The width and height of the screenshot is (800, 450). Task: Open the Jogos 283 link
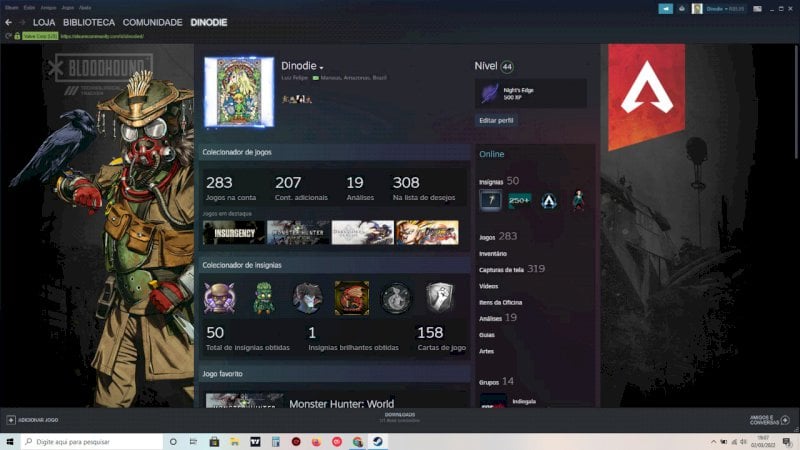point(498,236)
